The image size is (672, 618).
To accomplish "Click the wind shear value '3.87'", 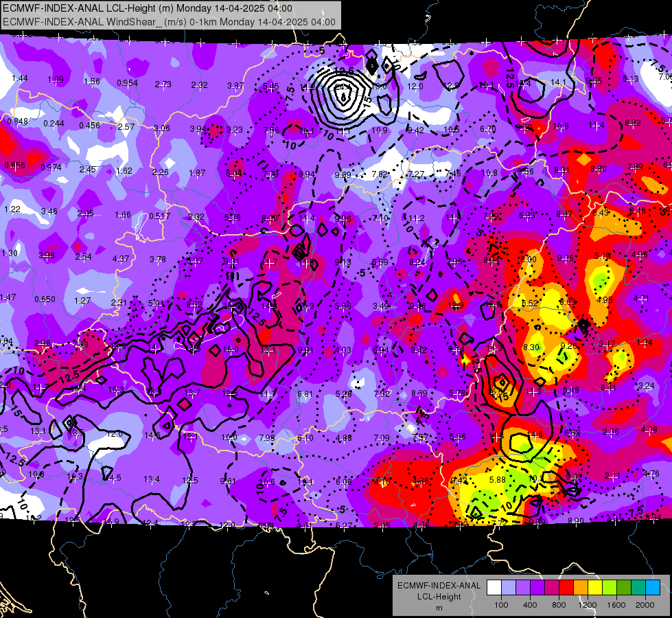I will pos(235,86).
